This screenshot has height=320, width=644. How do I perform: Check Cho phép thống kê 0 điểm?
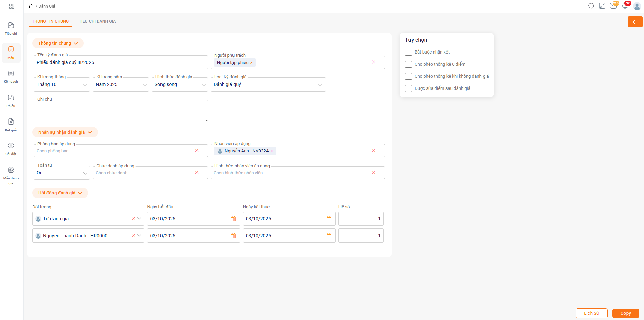coord(408,64)
